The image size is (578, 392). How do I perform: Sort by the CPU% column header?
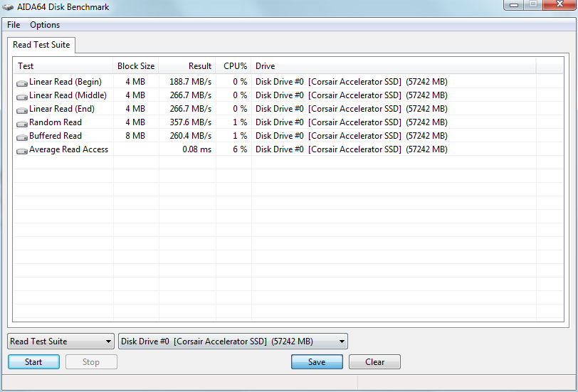pos(233,66)
